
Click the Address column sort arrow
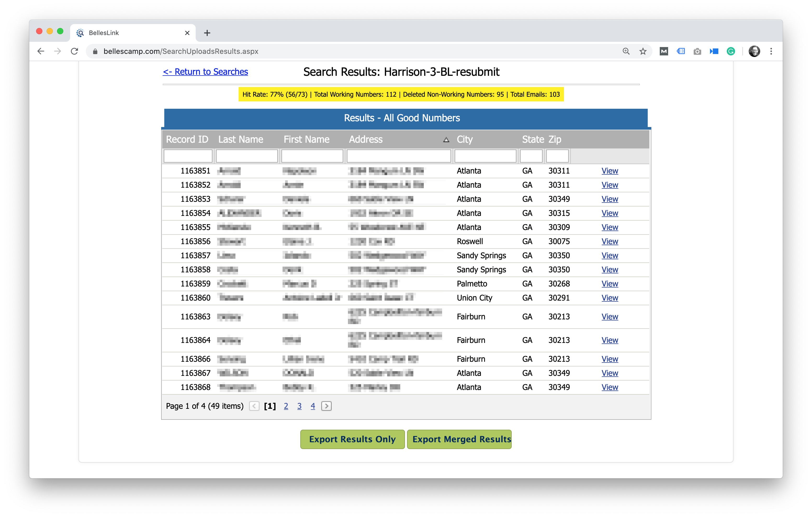(446, 140)
